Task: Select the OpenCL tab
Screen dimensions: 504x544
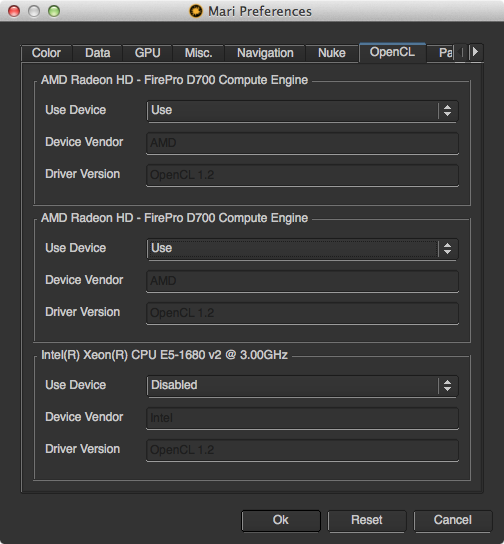Action: 392,52
